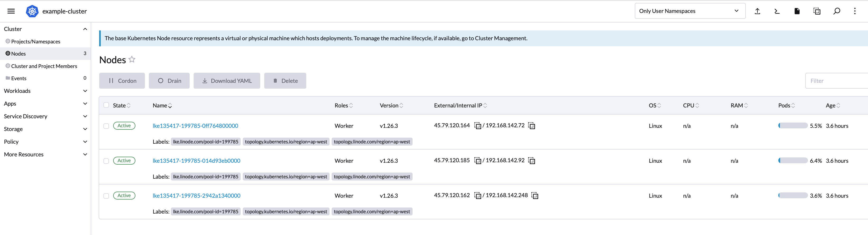Favorite the Nodes page with star icon
Screen dimensions: 868x235
[132, 59]
